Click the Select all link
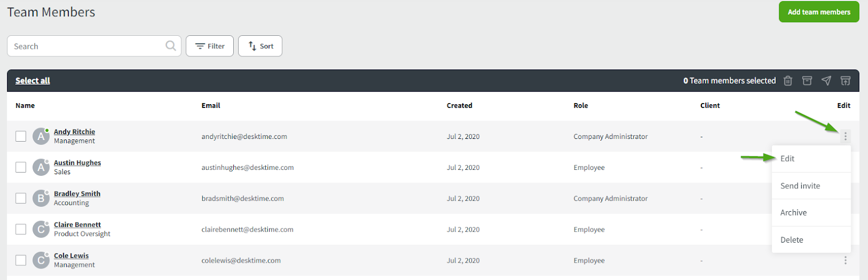Screen dimensions: 868x280 (x=33, y=81)
